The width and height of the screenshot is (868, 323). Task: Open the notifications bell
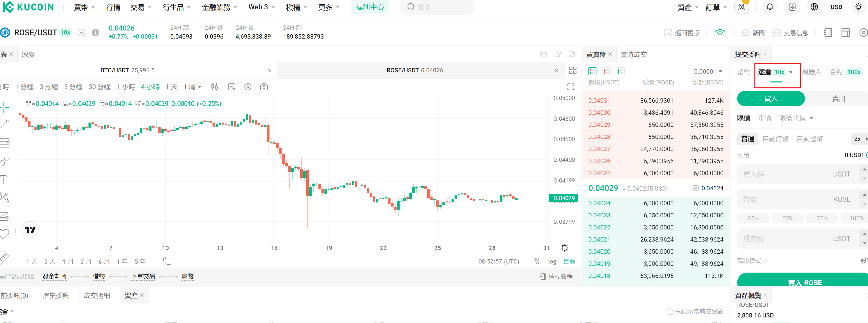[x=770, y=7]
